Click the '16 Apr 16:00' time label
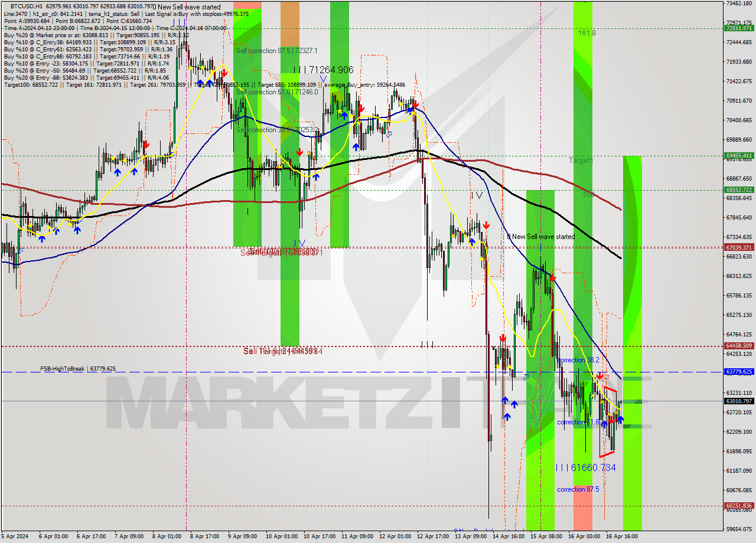The height and width of the screenshot is (543, 756). click(x=621, y=537)
